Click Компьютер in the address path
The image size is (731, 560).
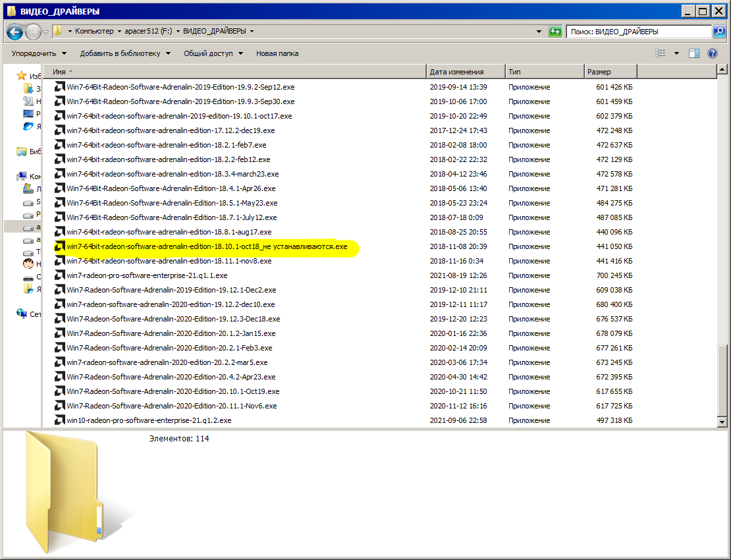(x=94, y=31)
